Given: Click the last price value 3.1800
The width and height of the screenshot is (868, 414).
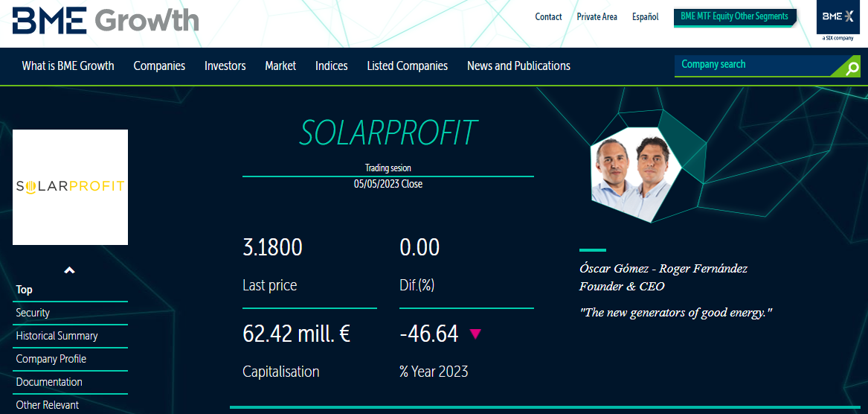Looking at the screenshot, I should (272, 247).
